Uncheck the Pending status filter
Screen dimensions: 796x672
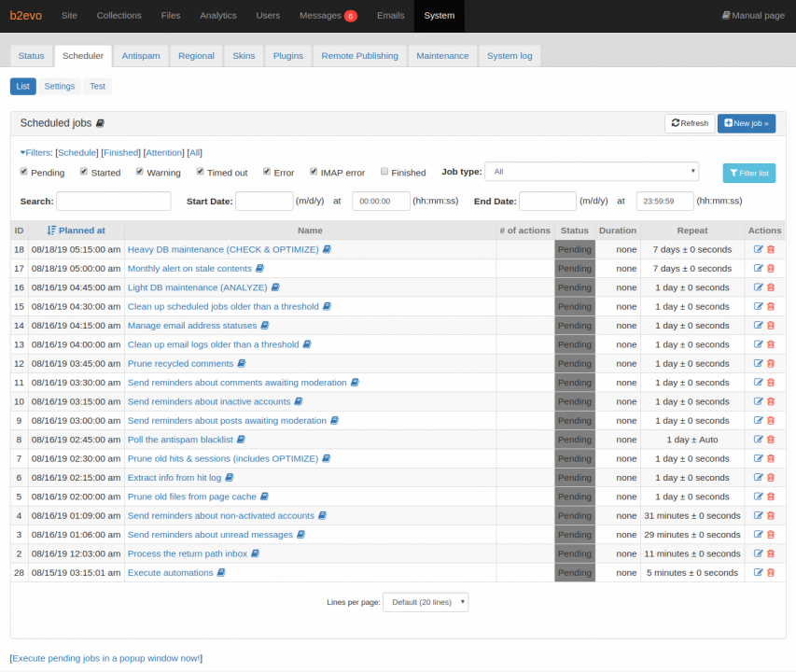click(23, 172)
